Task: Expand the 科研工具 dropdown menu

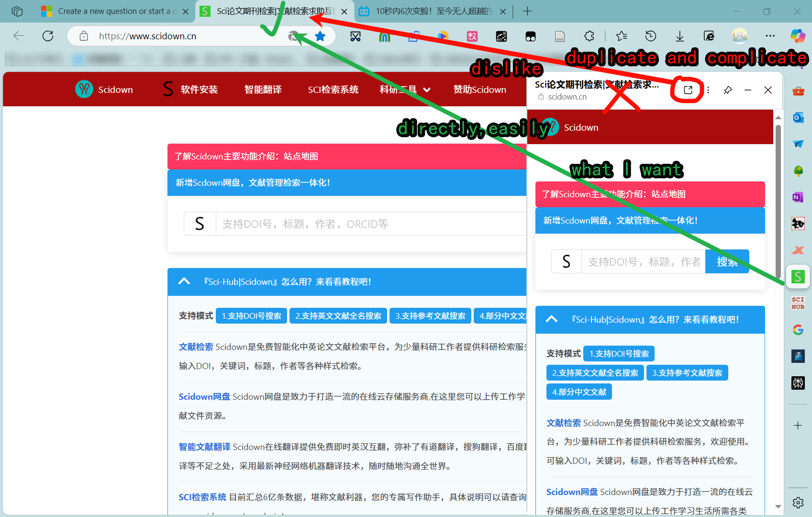Action: click(405, 90)
